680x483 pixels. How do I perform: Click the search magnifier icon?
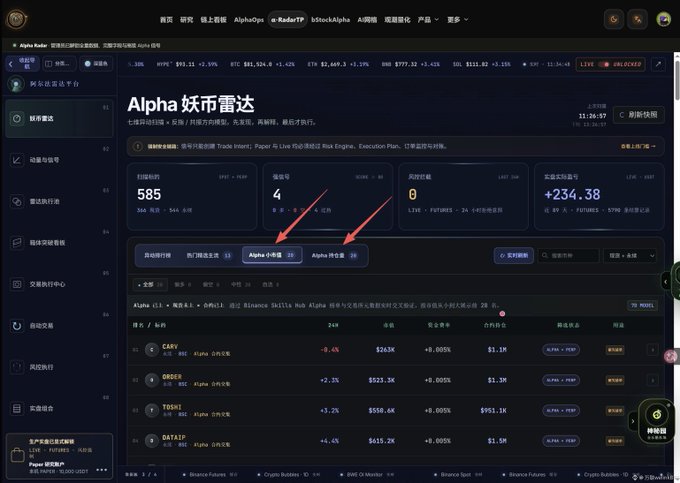[545, 255]
